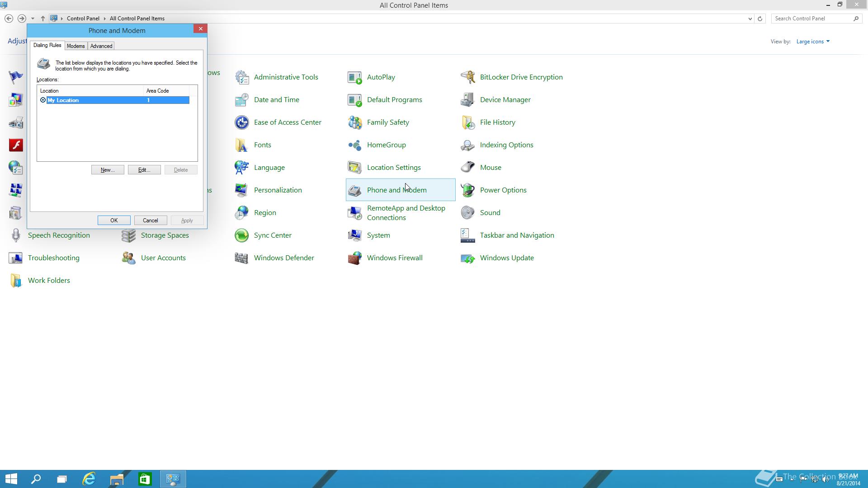Expand the root breadcrumb chevron before Control Panel
868x488 pixels.
point(62,19)
